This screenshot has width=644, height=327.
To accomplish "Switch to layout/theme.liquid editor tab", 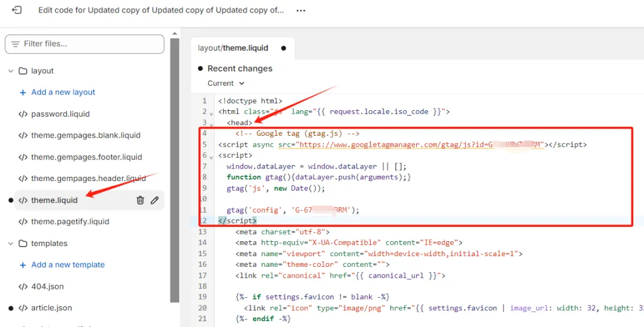I will point(233,48).
